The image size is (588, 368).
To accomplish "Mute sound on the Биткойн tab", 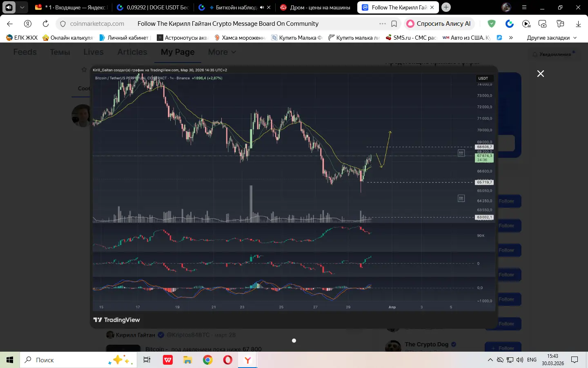I will click(x=262, y=7).
